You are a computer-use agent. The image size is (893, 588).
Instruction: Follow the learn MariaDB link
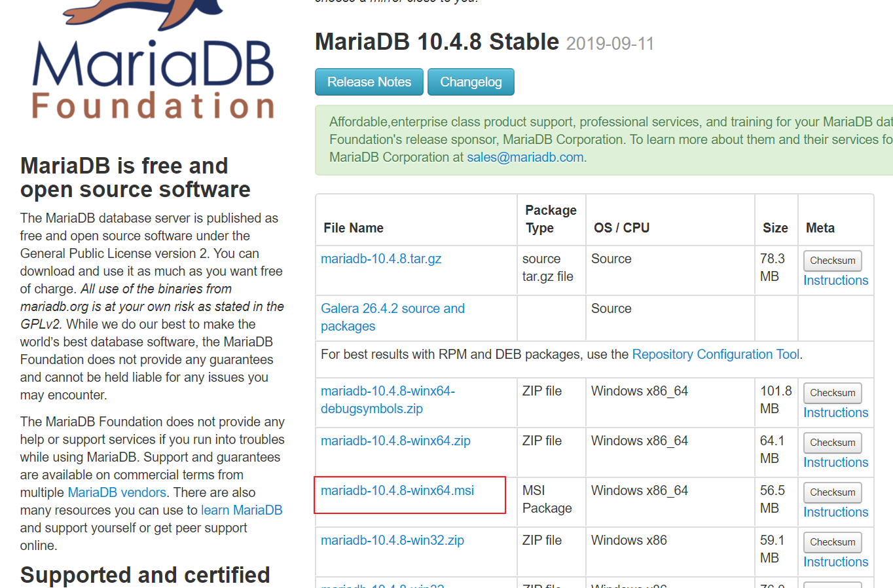click(x=242, y=510)
